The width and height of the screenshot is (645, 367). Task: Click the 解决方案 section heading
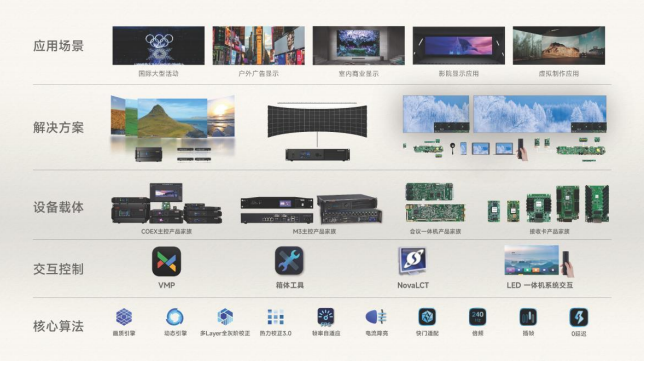click(58, 128)
